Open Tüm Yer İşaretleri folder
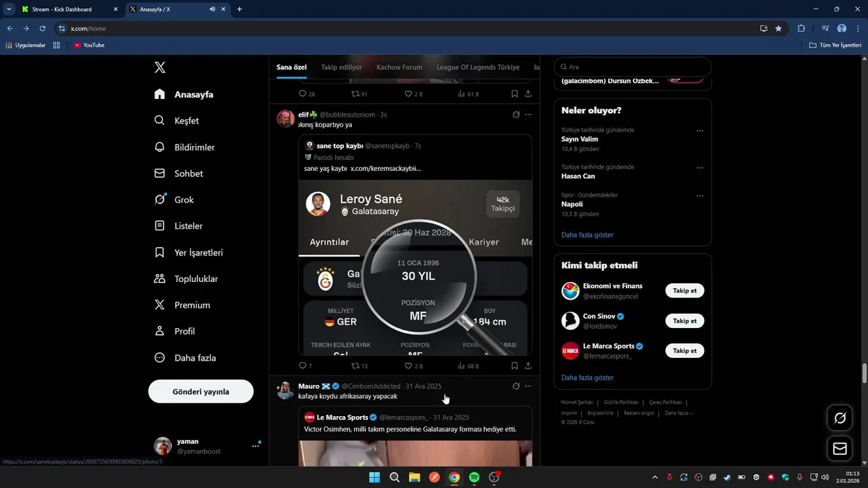Viewport: 868px width, 488px height. click(x=835, y=45)
